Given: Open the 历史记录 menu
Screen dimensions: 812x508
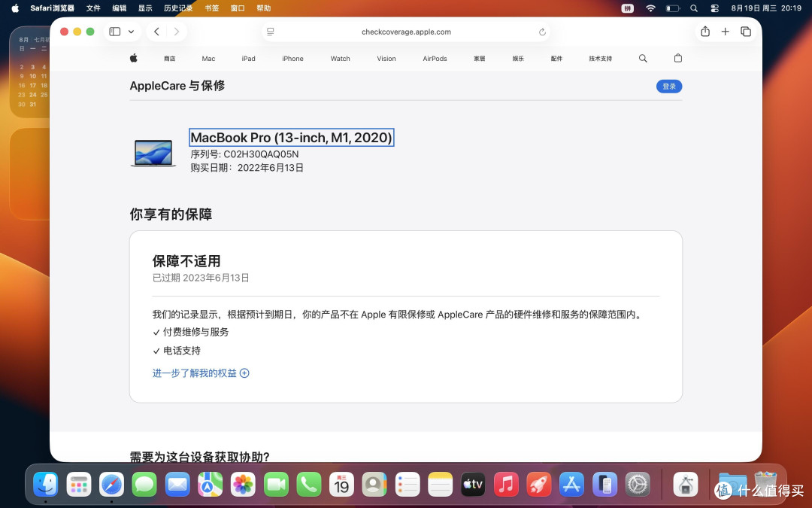Looking at the screenshot, I should tap(178, 8).
